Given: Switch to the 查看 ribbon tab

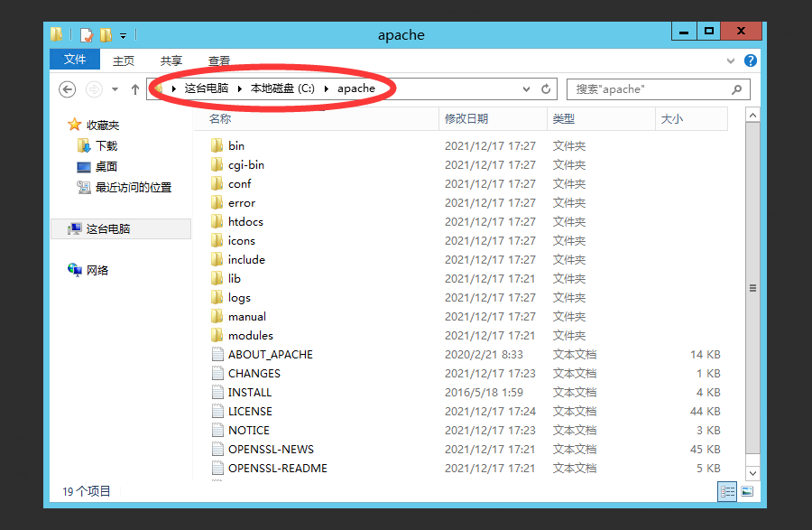Looking at the screenshot, I should tap(219, 60).
